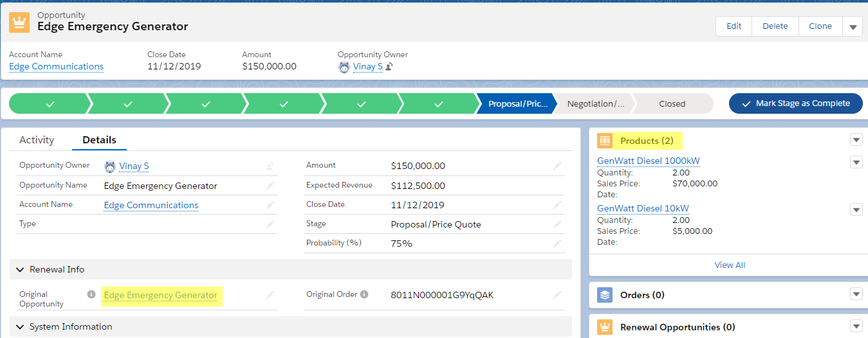This screenshot has height=338, width=868.
Task: Edit the Amount field pencil
Action: (557, 166)
